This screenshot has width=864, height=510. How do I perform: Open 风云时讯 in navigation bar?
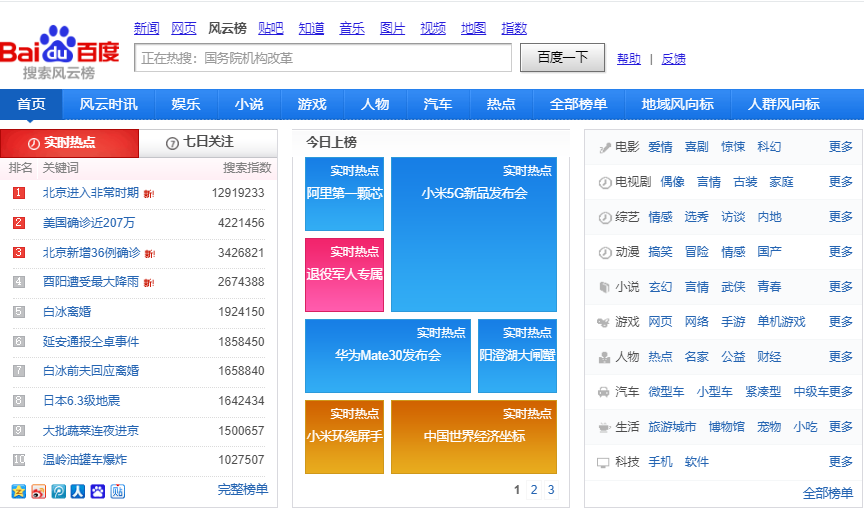pyautogui.click(x=109, y=104)
